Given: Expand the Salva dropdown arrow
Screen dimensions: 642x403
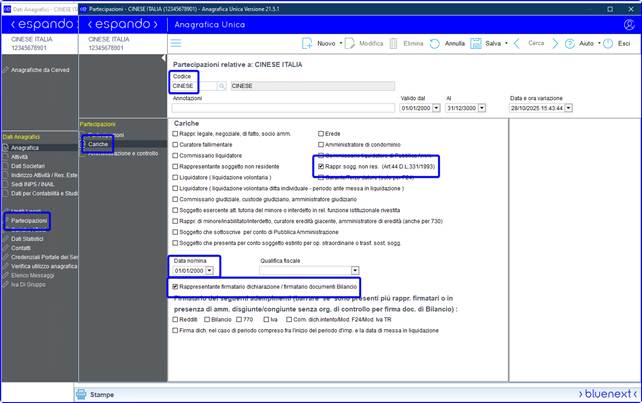Looking at the screenshot, I should 506,43.
